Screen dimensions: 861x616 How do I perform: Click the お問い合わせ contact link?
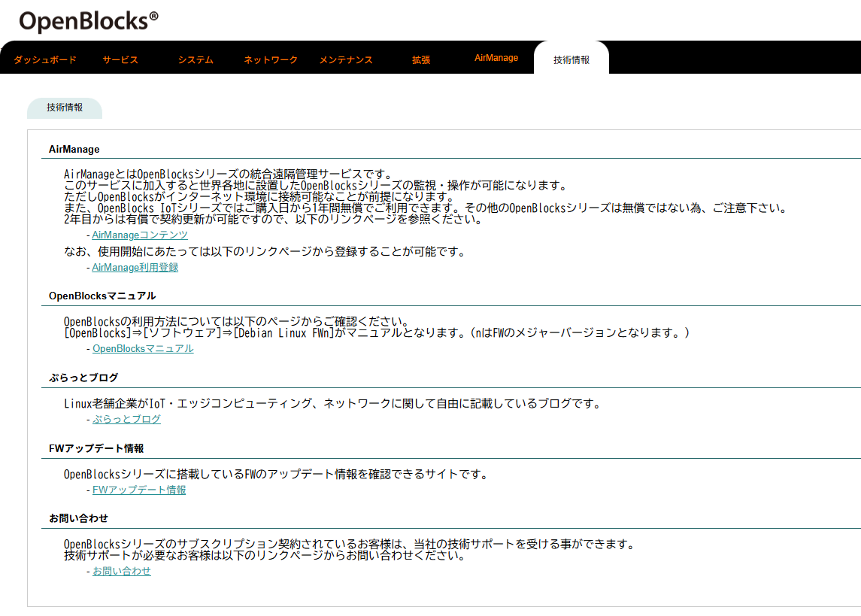point(121,571)
